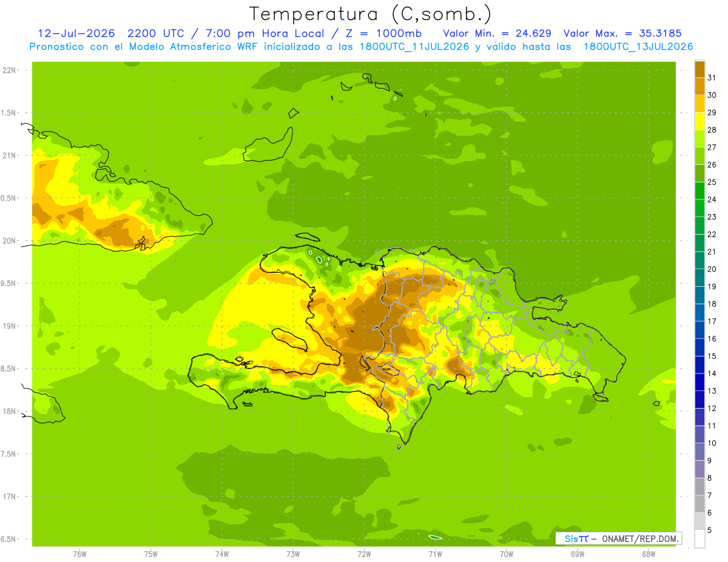Screen dimensions: 728x562
Task: Click the '68W' longitude axis label
Action: tap(649, 554)
